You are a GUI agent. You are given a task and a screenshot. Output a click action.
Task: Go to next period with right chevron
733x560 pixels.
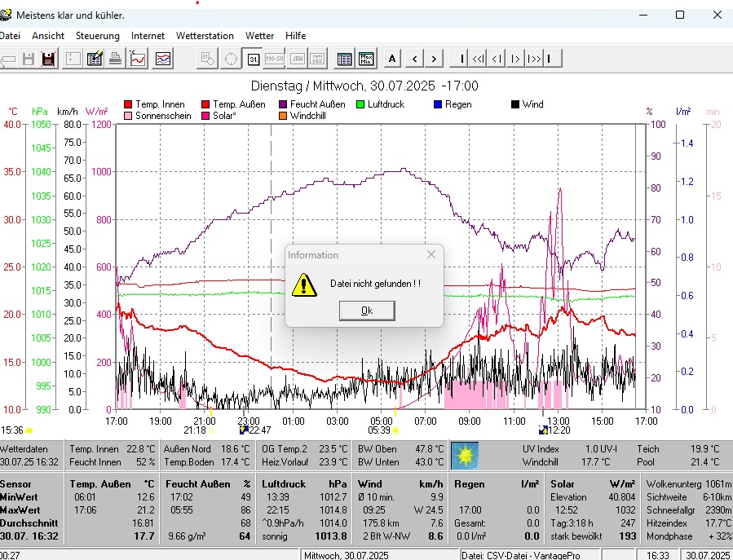(435, 59)
